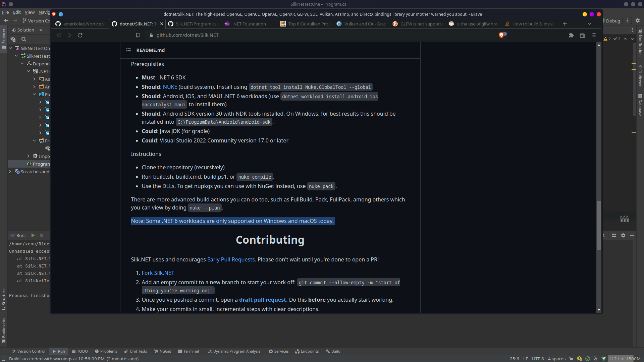
Task: Collapse the Dependencies node
Action: [22, 63]
